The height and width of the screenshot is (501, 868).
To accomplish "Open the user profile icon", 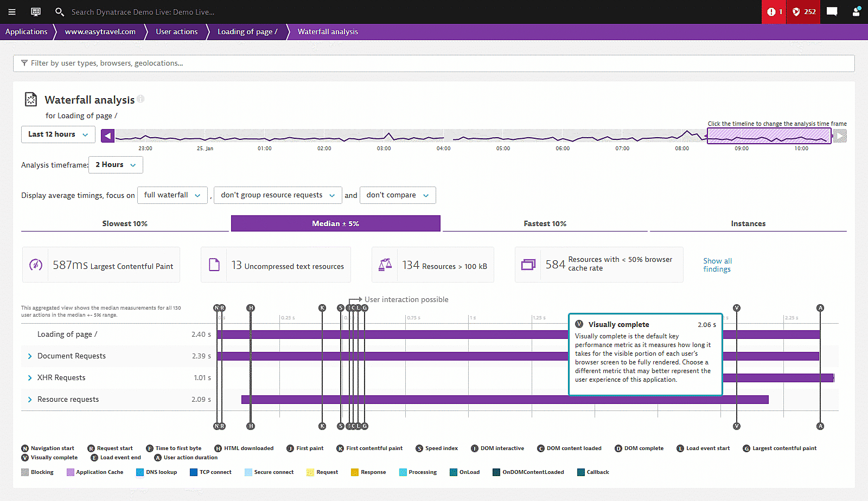I will pyautogui.click(x=856, y=12).
